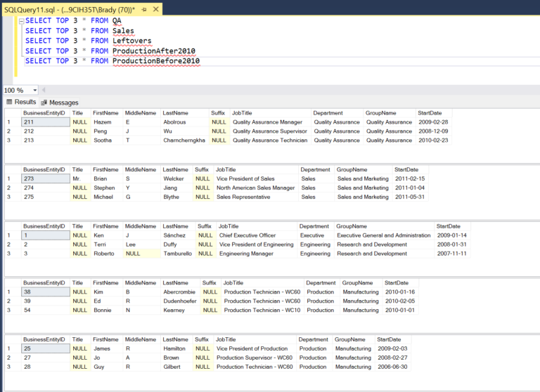Viewport: 540px width, 392px height.
Task: Click the Quality Assurance Manager job title cell
Action: pyautogui.click(x=267, y=122)
